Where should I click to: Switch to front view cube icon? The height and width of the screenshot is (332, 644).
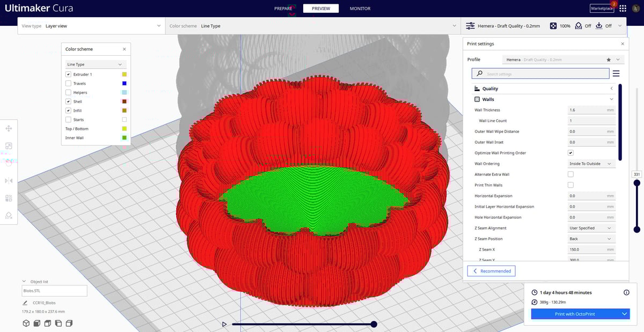(x=36, y=323)
